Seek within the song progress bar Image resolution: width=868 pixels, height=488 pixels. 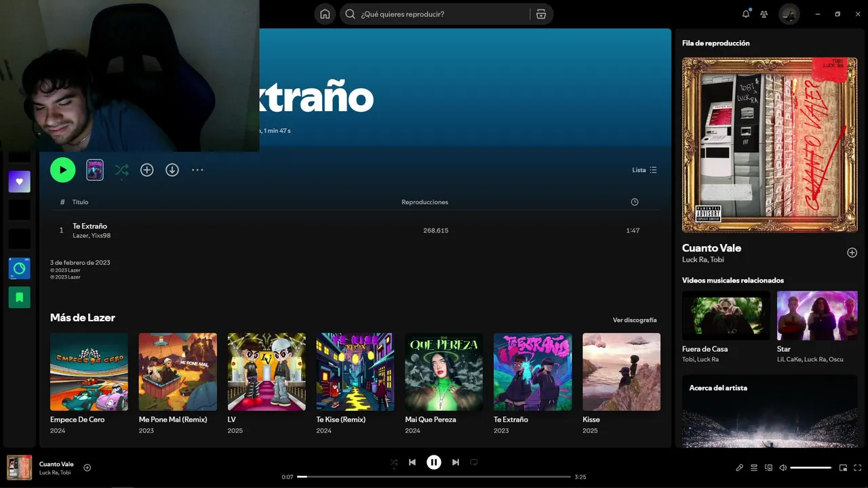pyautogui.click(x=434, y=477)
